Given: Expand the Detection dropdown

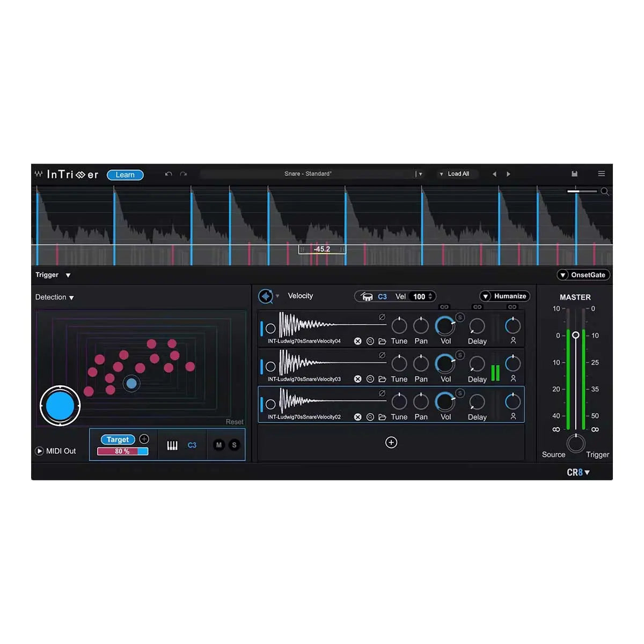Looking at the screenshot, I should 54,297.
